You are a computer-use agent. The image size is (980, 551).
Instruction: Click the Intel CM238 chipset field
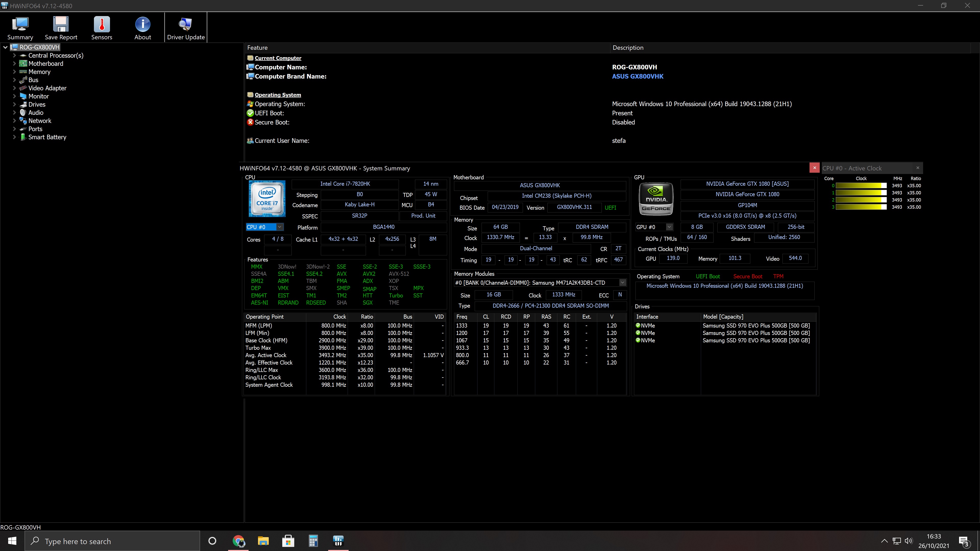coord(557,196)
